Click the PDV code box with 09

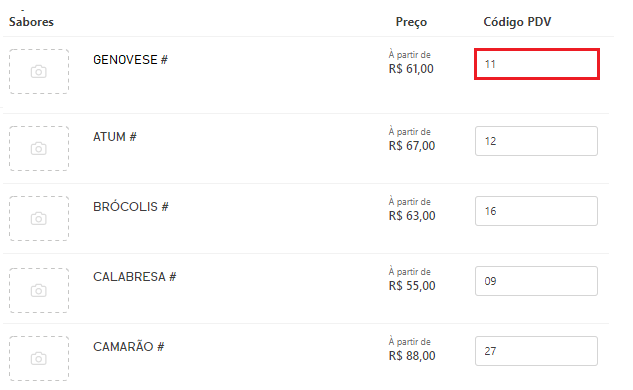(537, 281)
